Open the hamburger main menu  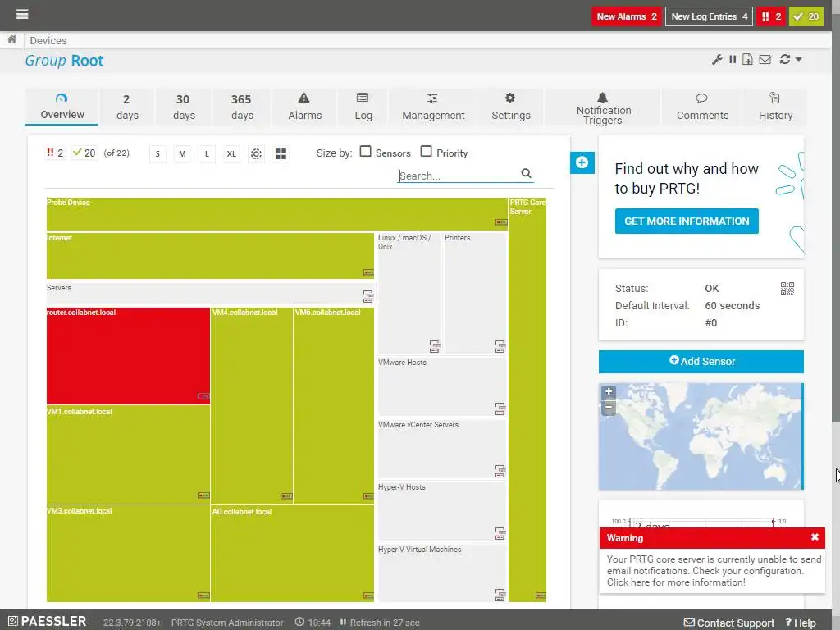coord(22,14)
